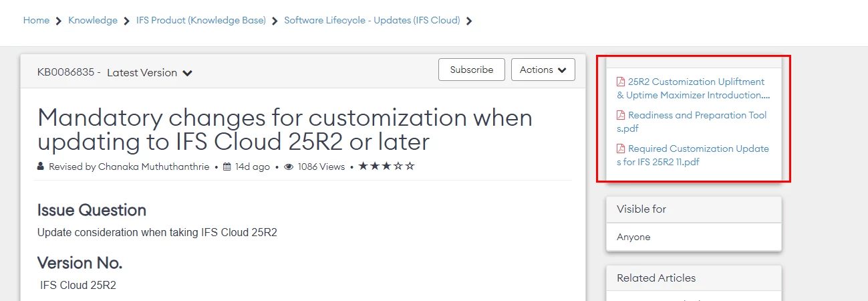868x301 pixels.
Task: Open the Knowledge breadcrumb link
Action: click(93, 20)
